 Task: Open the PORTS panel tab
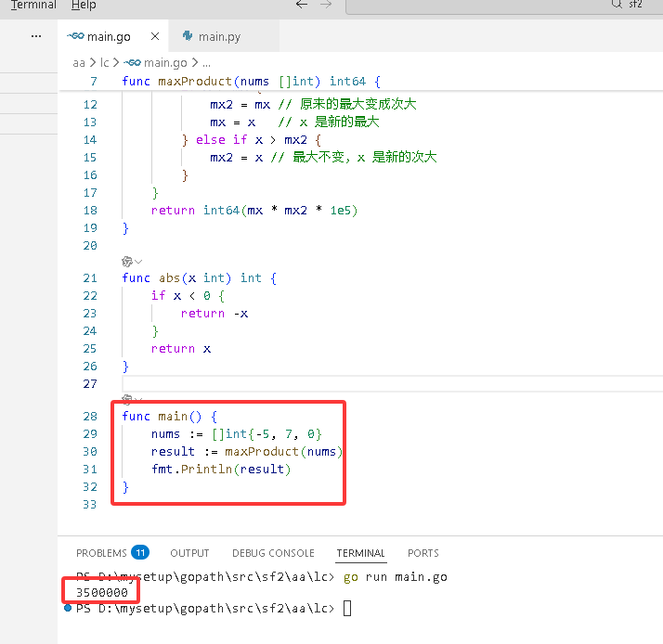point(422,553)
